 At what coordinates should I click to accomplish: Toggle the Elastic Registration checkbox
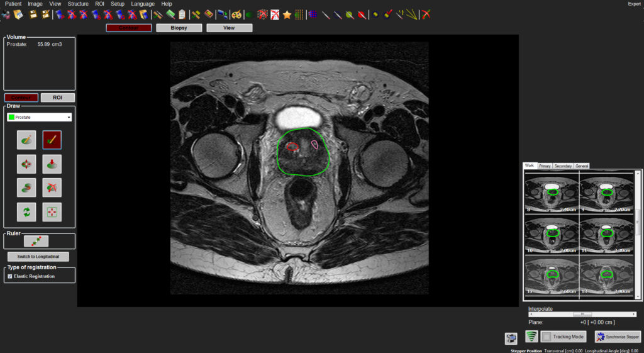[10, 277]
